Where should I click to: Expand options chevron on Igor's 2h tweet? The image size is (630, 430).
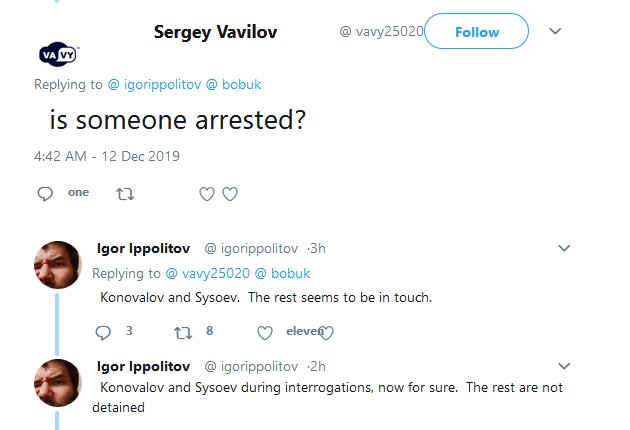(x=564, y=364)
